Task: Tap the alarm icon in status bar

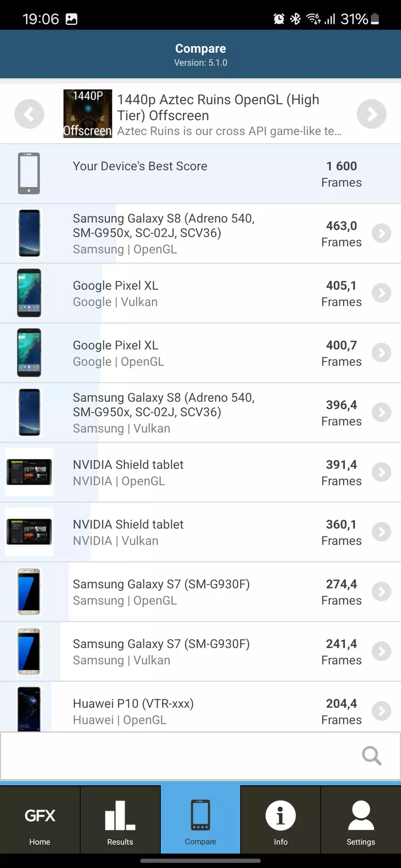Action: pyautogui.click(x=279, y=19)
